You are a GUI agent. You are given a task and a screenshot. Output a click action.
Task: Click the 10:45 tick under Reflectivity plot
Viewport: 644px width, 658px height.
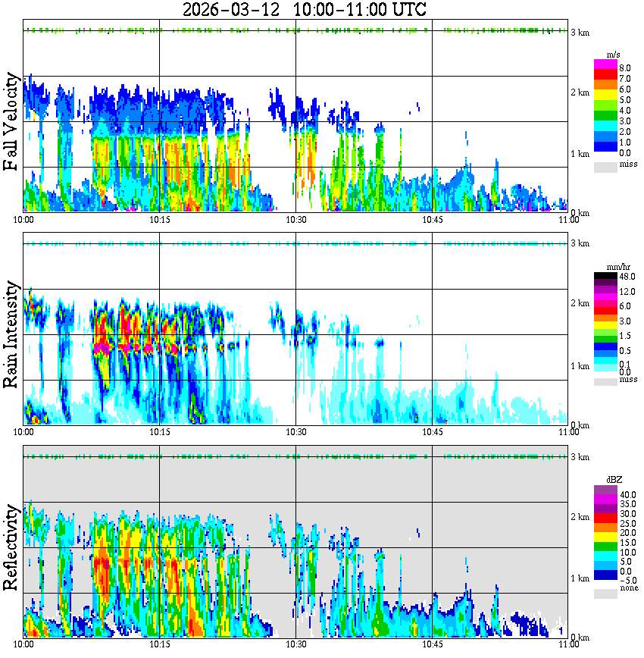coord(432,644)
